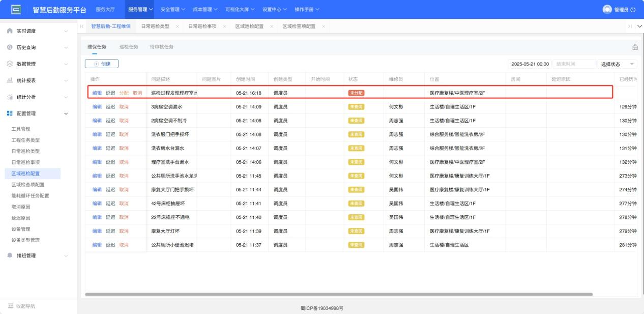Click 分配 on the 巡检过程发现理疗室 row

(x=124, y=93)
